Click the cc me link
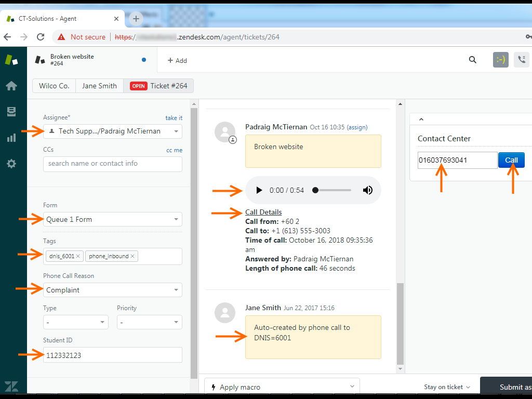The image size is (532, 399). 174,150
